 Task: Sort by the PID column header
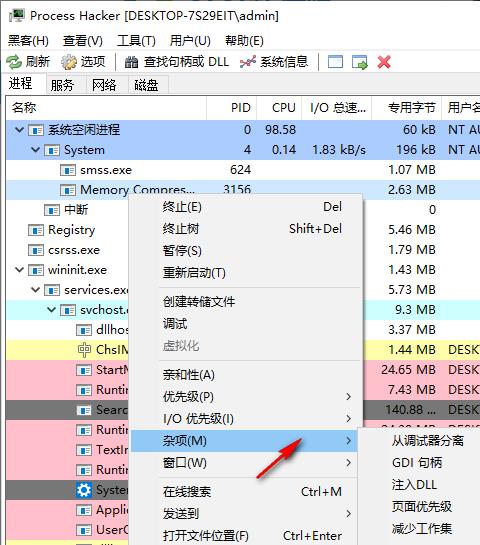coord(232,108)
